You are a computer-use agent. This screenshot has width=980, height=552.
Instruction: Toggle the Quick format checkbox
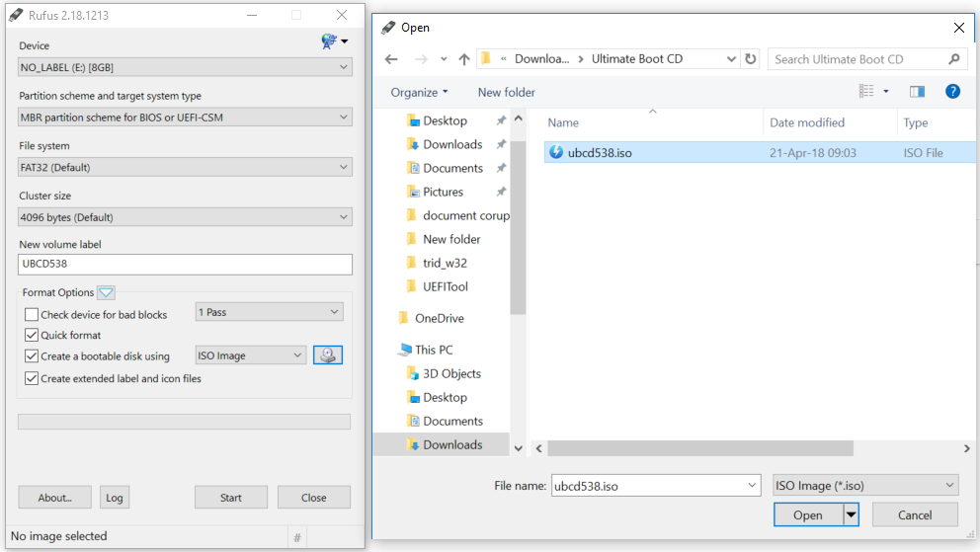click(x=32, y=335)
